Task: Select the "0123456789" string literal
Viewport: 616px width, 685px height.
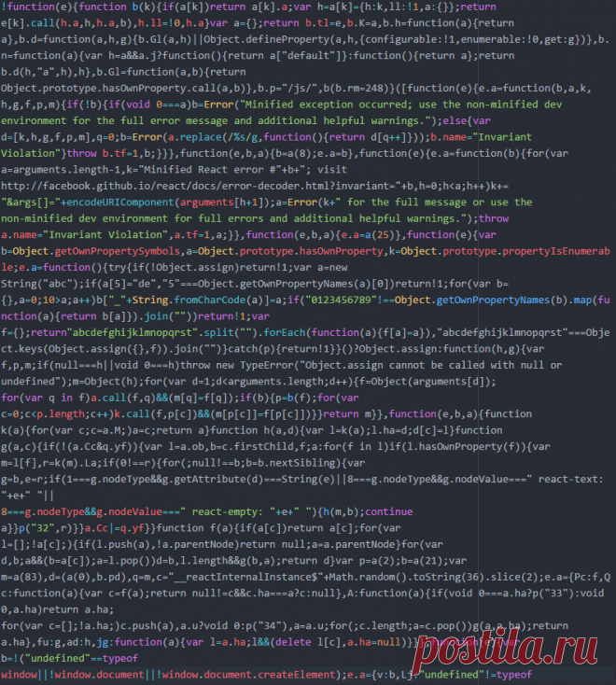Action: 342,301
